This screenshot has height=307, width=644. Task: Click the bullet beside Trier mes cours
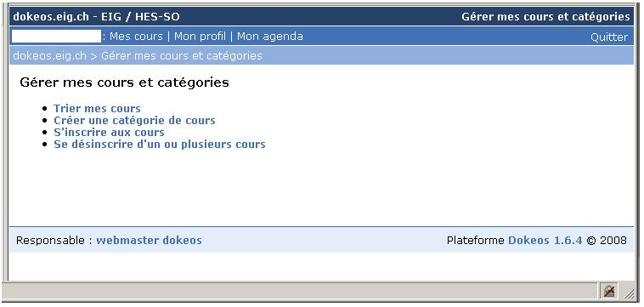tap(45, 109)
